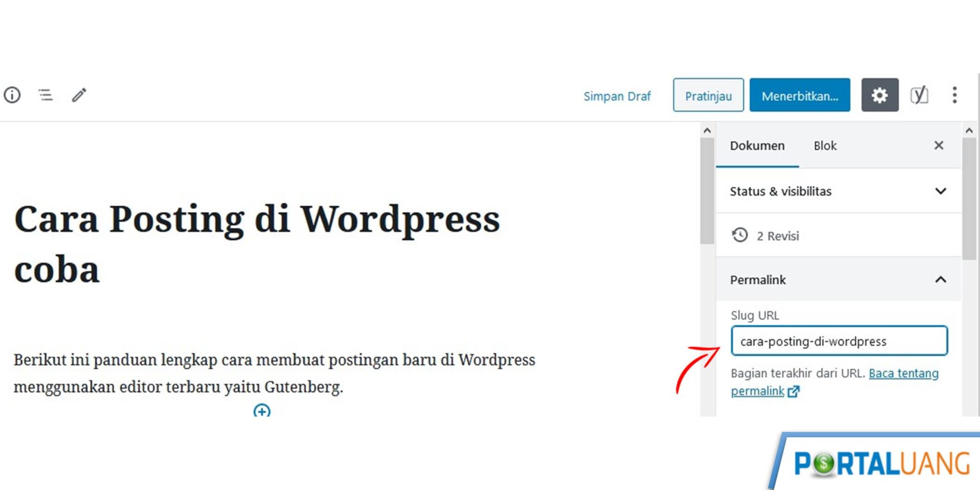
Task: Click the Slug URL label
Action: pyautogui.click(x=755, y=315)
